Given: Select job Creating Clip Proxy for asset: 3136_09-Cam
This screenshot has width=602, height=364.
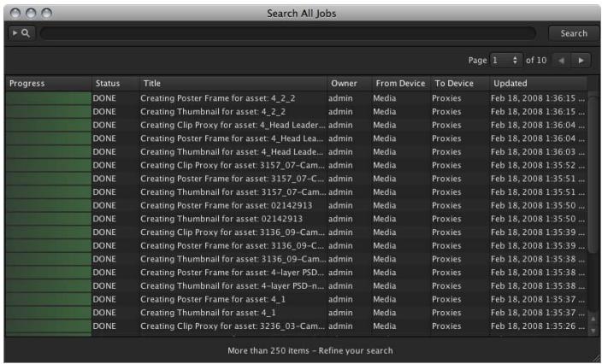Looking at the screenshot, I should 296,232.
